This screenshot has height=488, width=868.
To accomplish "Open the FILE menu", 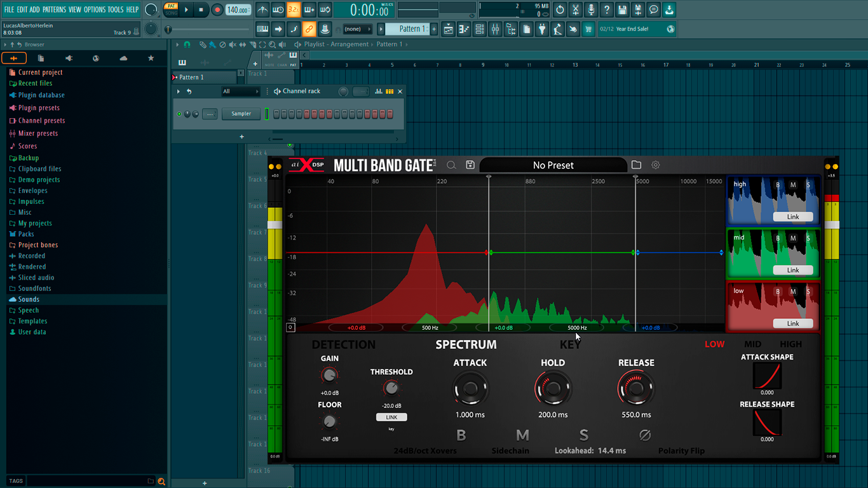I will point(9,10).
